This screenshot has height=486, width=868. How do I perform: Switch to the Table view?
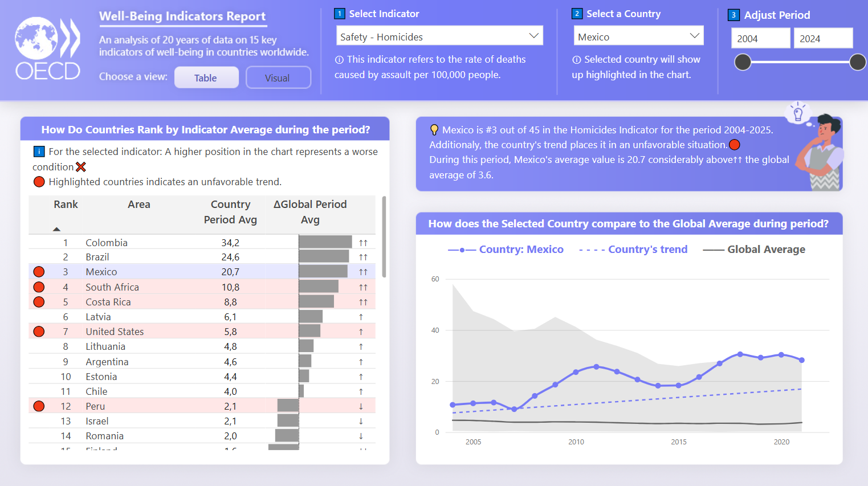(x=206, y=77)
